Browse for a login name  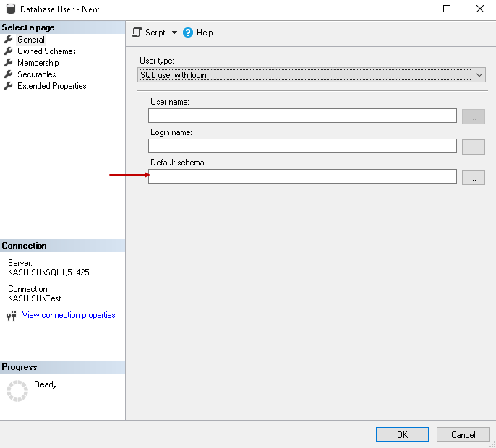(473, 146)
